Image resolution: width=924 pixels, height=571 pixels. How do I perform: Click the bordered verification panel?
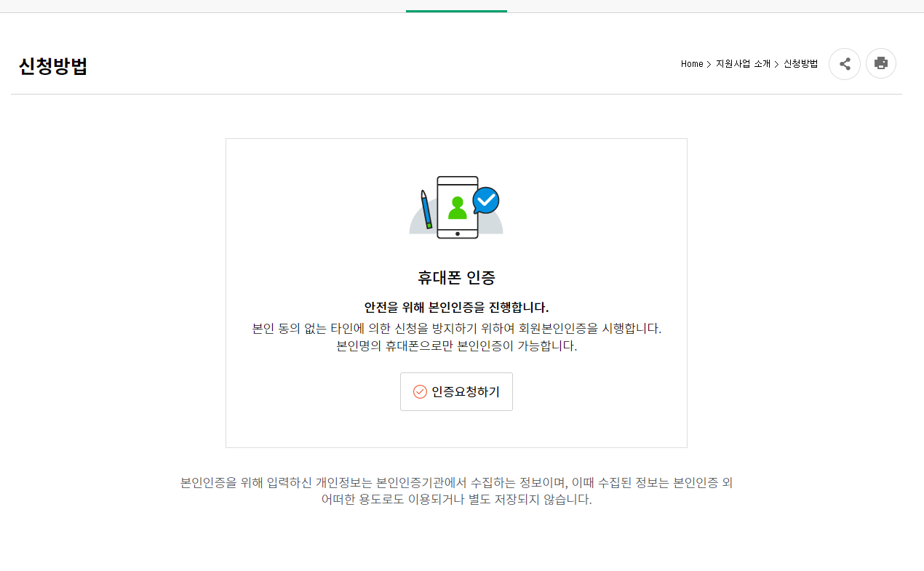coord(456,292)
